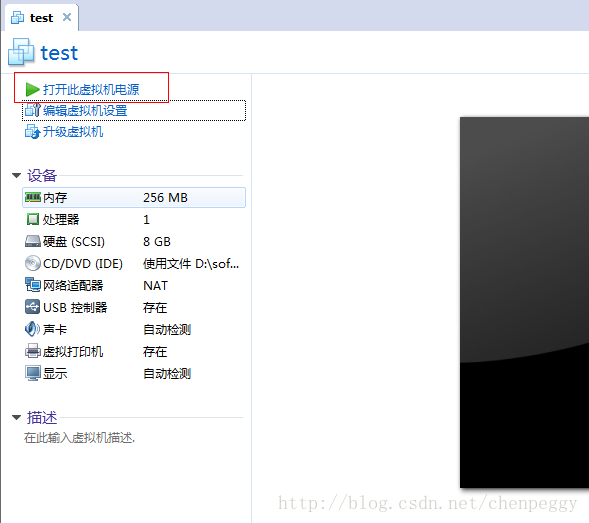
Task: Collapse the 设备 section arrow
Action: (16, 175)
